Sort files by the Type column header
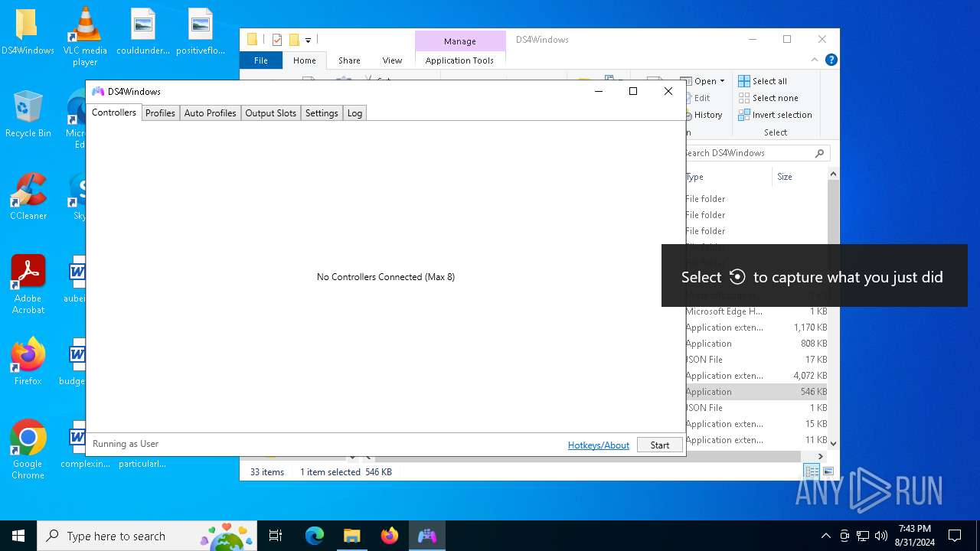This screenshot has height=551, width=980. (x=728, y=177)
